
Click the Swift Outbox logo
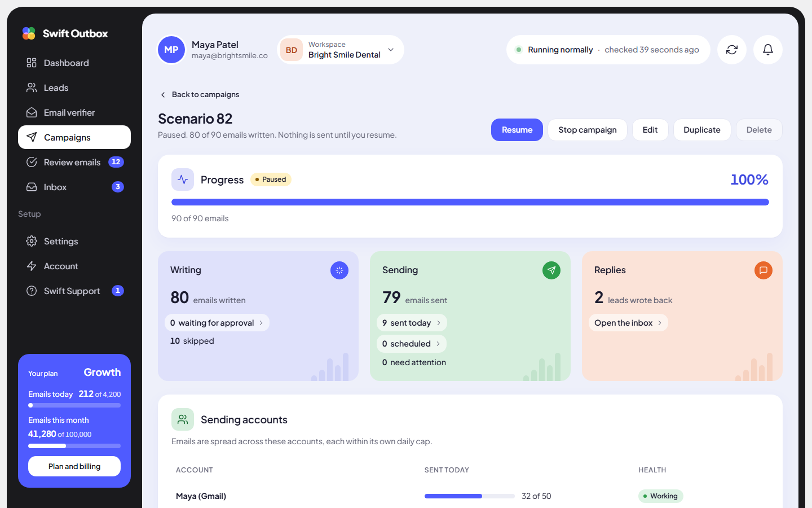pyautogui.click(x=65, y=33)
